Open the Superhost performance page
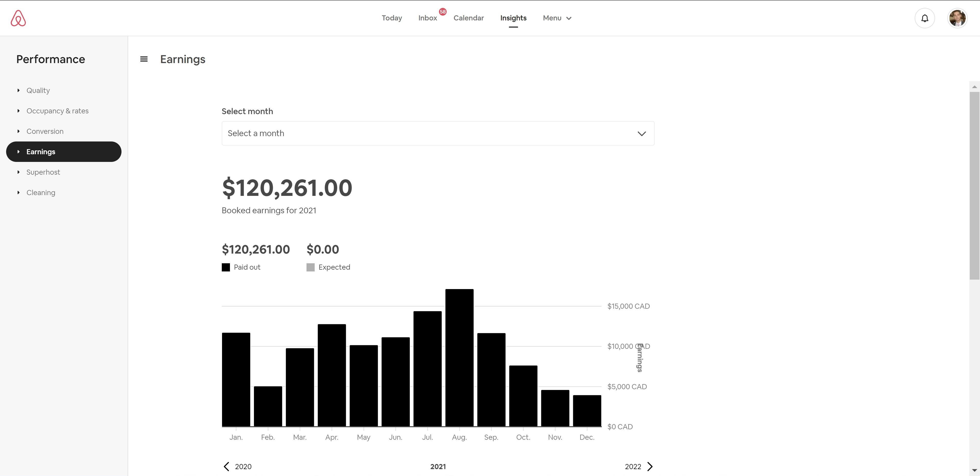 pos(43,172)
